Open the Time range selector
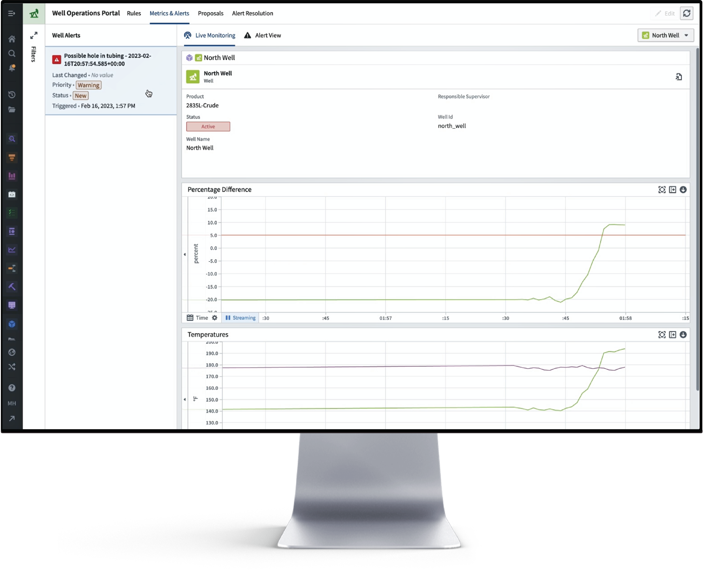Image resolution: width=704 pixels, height=588 pixels. click(x=197, y=318)
